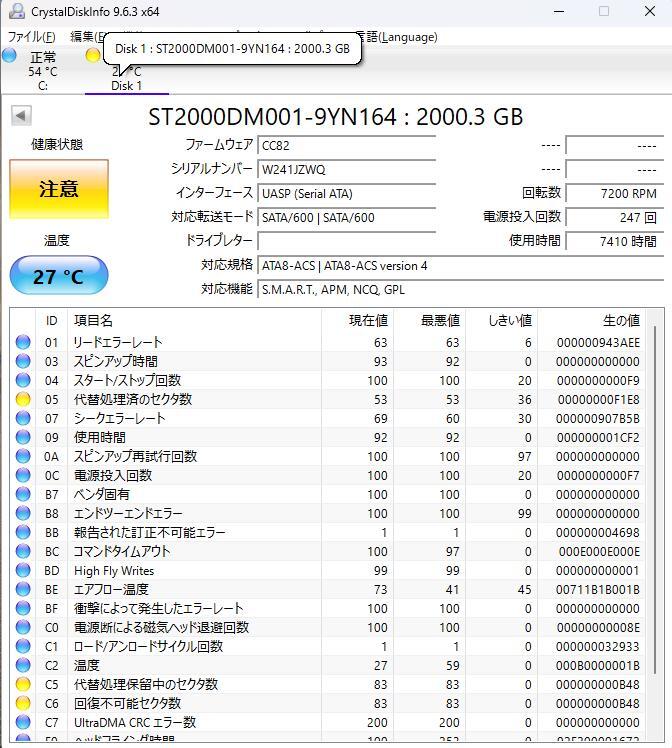Screen dimensions: 672x748
Task: Open the 言語(Language) menu
Action: 397,37
